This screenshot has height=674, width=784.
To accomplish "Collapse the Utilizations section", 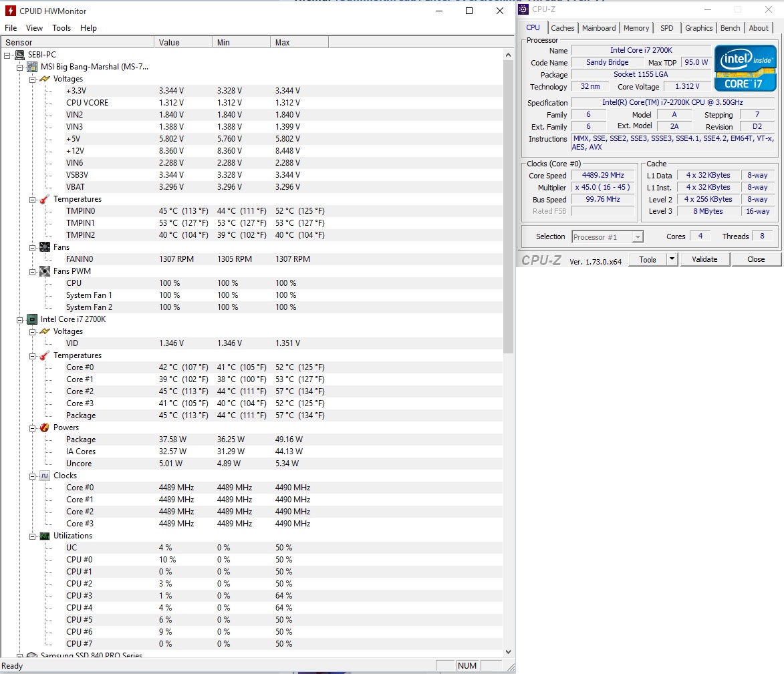I will (x=32, y=536).
